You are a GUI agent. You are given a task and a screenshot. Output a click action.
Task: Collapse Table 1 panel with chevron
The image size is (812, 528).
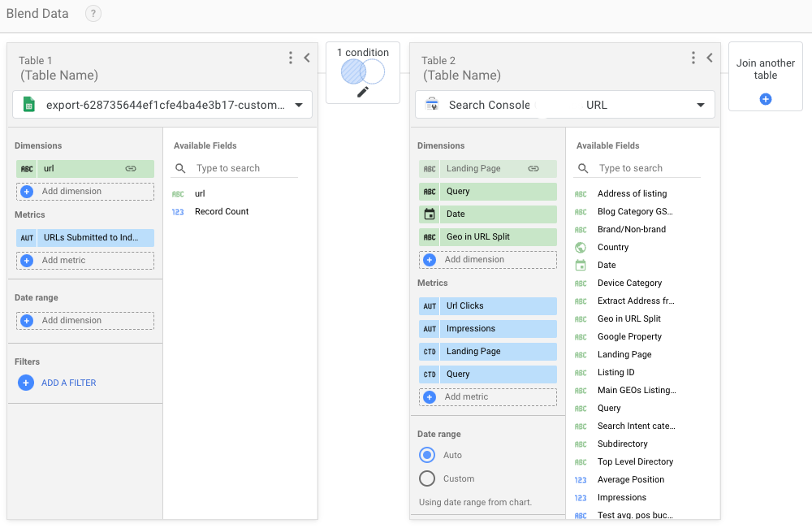[x=307, y=58]
